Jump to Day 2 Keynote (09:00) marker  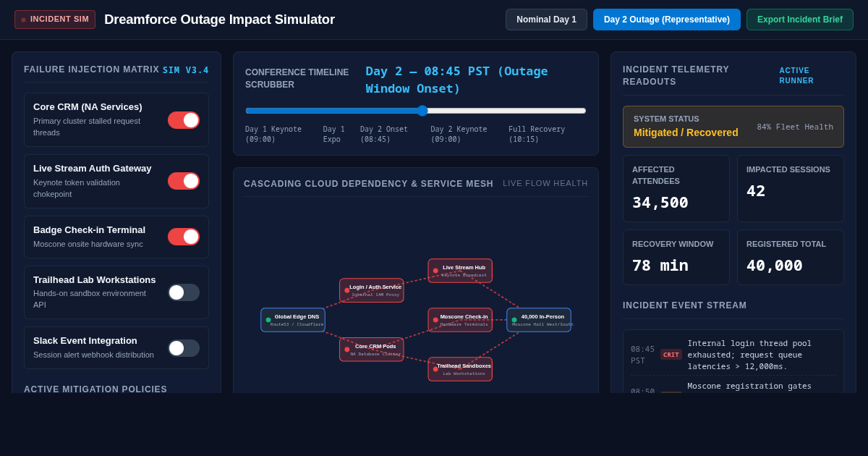pyautogui.click(x=459, y=134)
